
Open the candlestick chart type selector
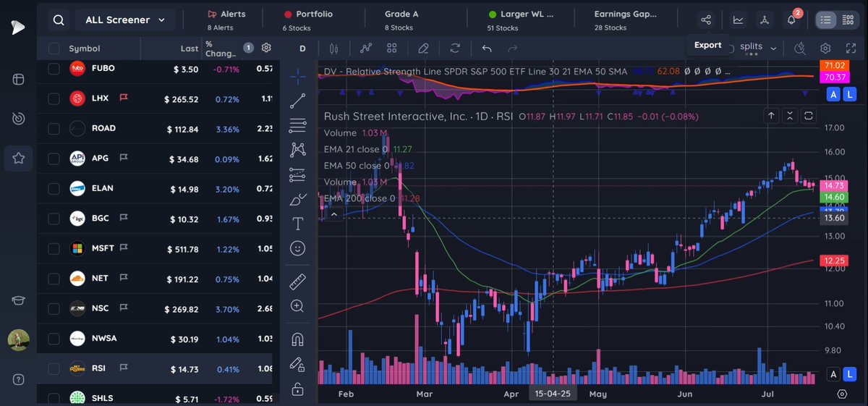333,48
